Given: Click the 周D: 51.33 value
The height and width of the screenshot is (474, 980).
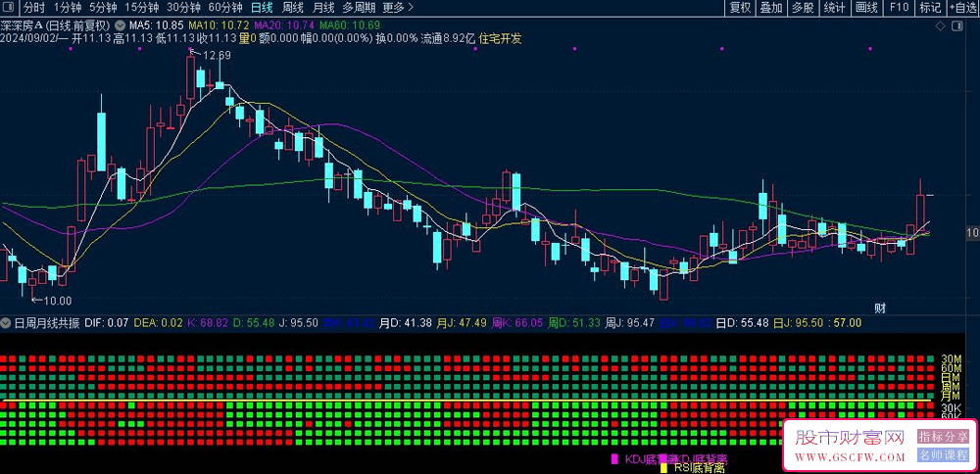Looking at the screenshot, I should pos(573,323).
